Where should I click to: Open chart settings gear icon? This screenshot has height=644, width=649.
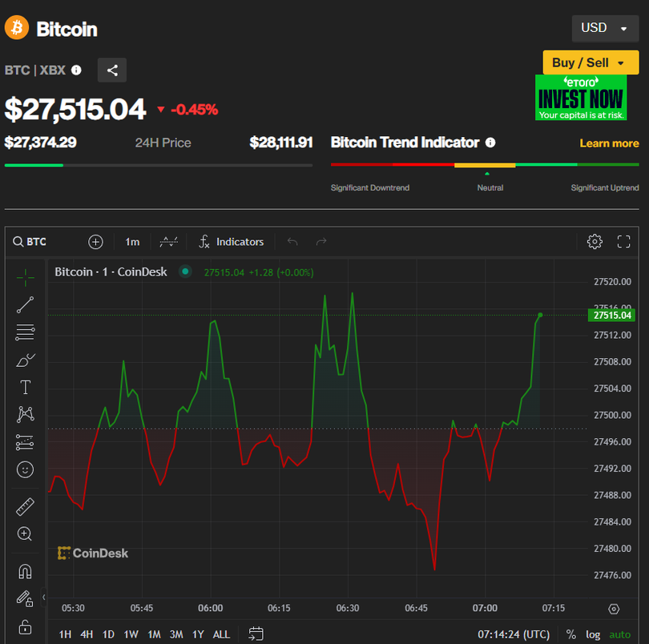595,241
